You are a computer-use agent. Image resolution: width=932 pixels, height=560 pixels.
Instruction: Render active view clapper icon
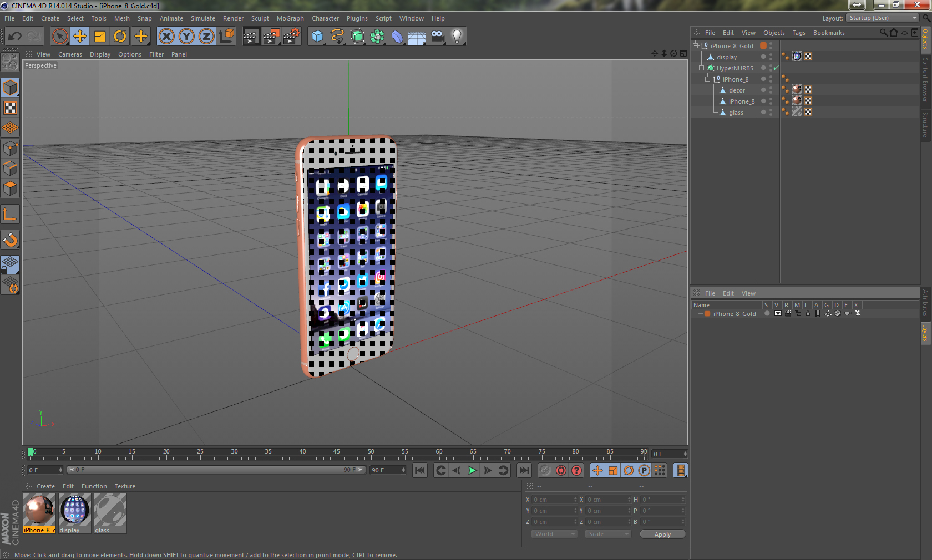(251, 37)
